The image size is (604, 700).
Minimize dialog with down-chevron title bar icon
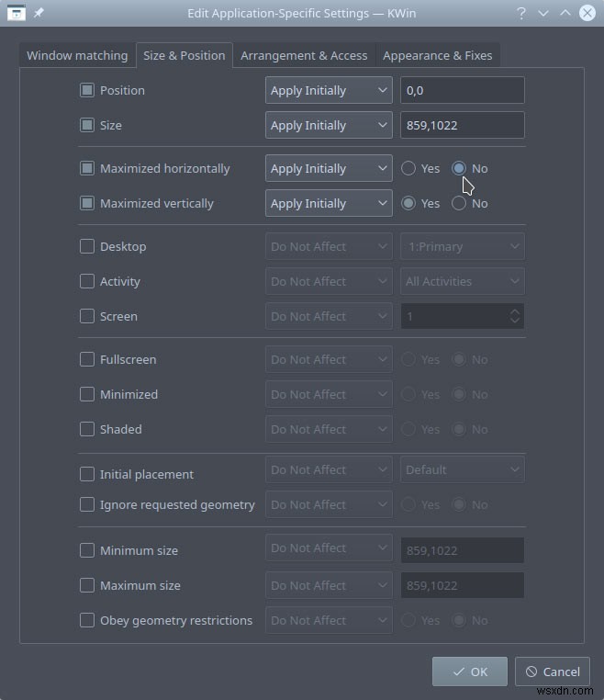542,13
